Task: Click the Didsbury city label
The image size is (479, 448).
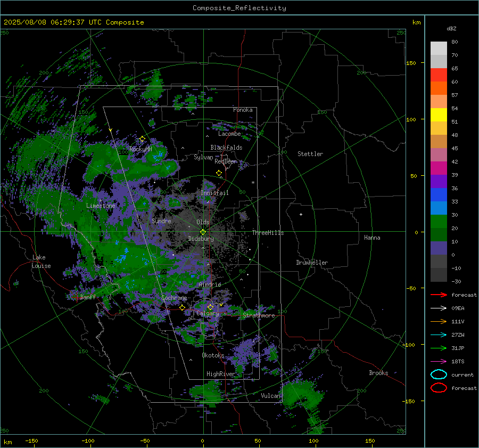Action: pos(201,239)
